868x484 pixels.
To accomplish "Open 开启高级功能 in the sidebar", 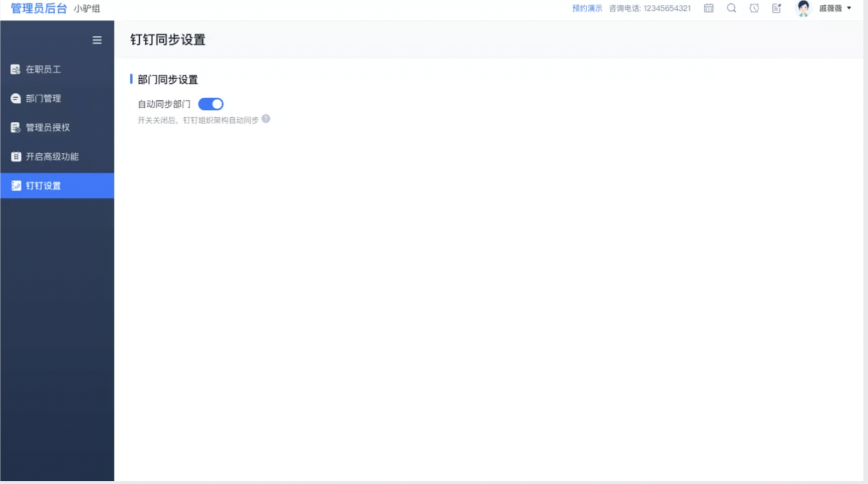I will (57, 156).
